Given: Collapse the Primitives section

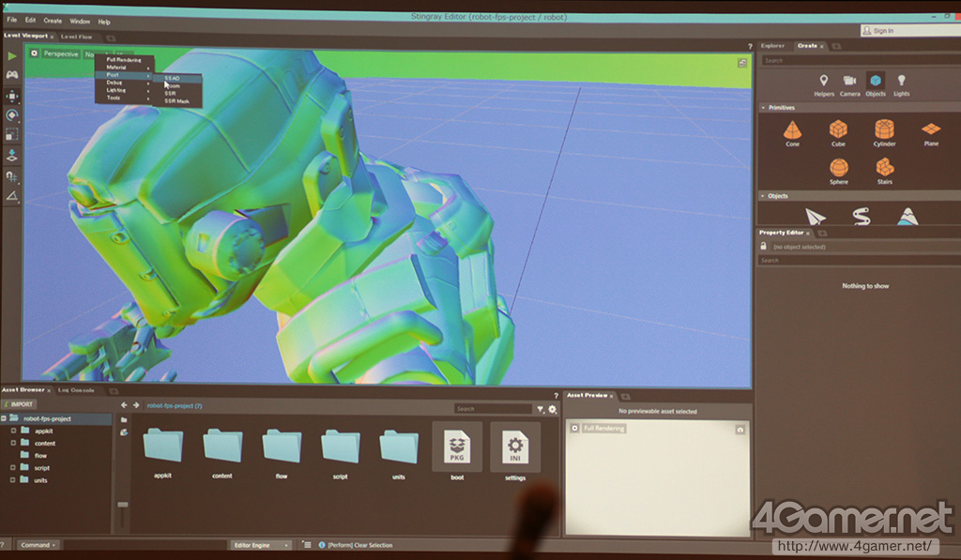Looking at the screenshot, I should [x=763, y=108].
